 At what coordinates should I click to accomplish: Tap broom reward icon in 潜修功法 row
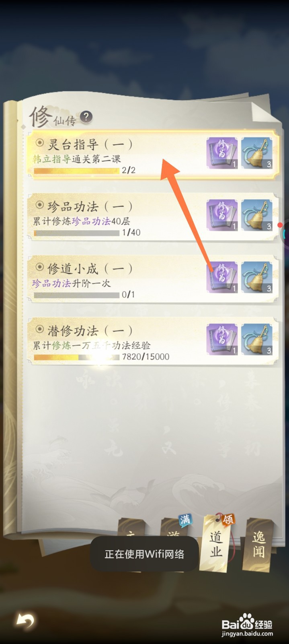257,340
